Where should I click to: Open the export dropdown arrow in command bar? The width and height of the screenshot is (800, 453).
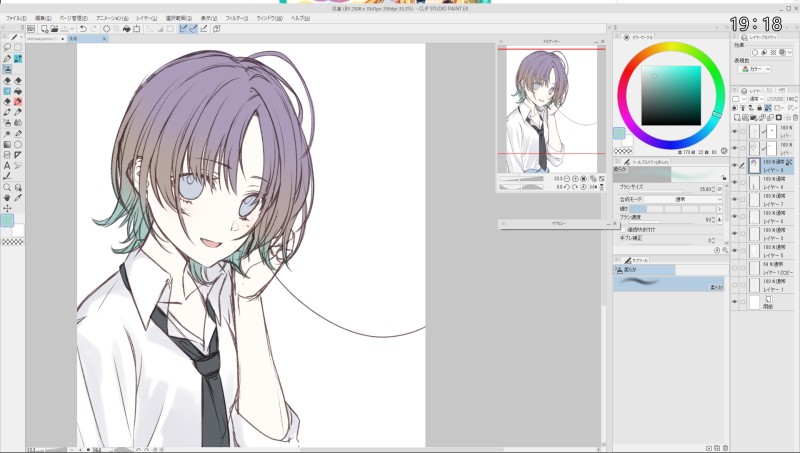pyautogui.click(x=72, y=29)
